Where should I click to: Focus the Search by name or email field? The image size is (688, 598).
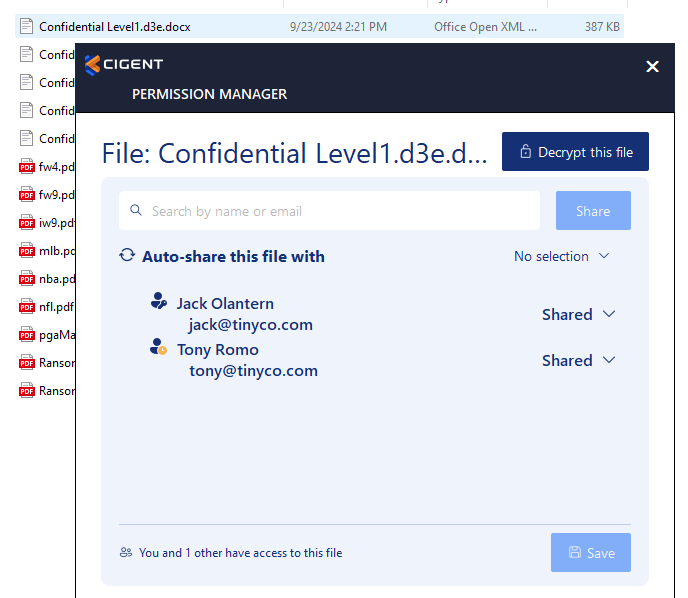pos(329,211)
